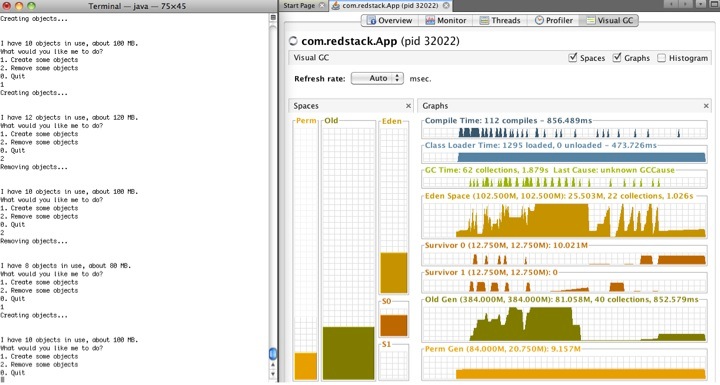Close the Spaces panel

tap(408, 106)
